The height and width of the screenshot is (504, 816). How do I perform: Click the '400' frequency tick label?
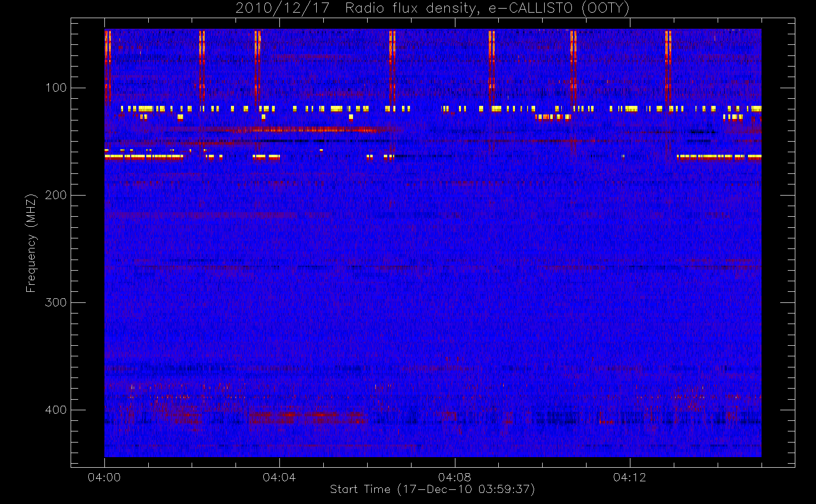click(x=56, y=410)
